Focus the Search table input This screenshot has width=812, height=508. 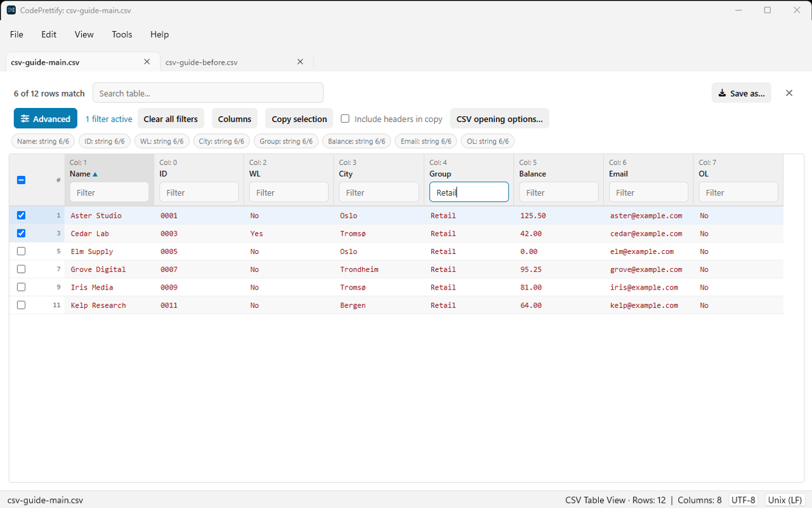pyautogui.click(x=208, y=93)
